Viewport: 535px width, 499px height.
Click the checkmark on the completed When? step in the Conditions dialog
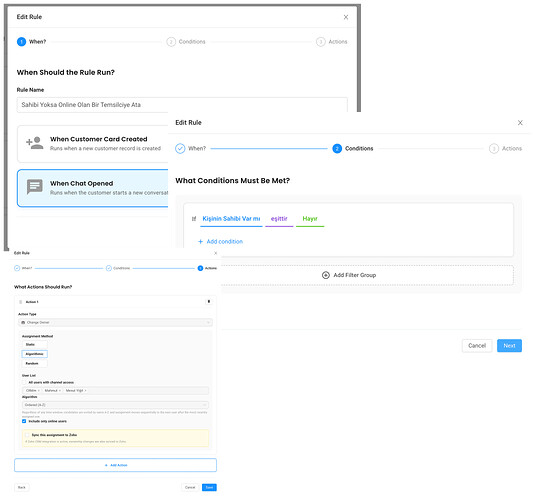click(180, 148)
